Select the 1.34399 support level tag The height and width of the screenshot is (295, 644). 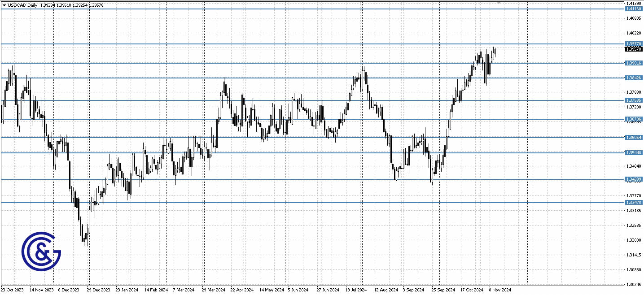633,179
